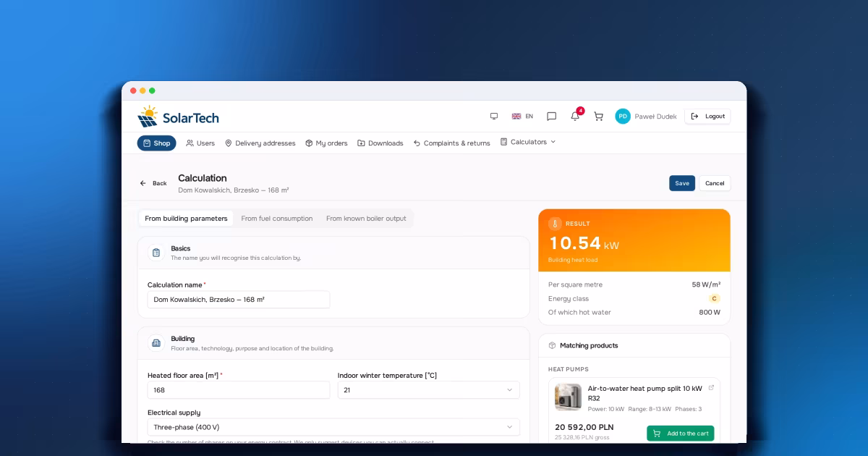Click the My orders box icon
The height and width of the screenshot is (456, 868).
309,143
